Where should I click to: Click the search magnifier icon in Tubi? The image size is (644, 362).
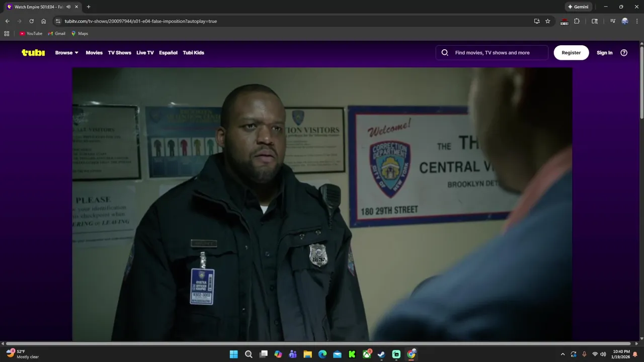coord(445,53)
